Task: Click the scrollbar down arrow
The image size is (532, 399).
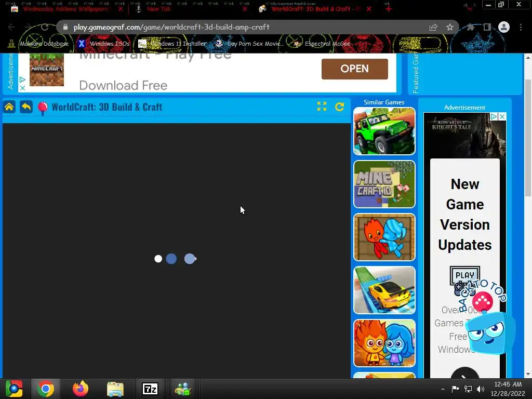Action: click(528, 374)
